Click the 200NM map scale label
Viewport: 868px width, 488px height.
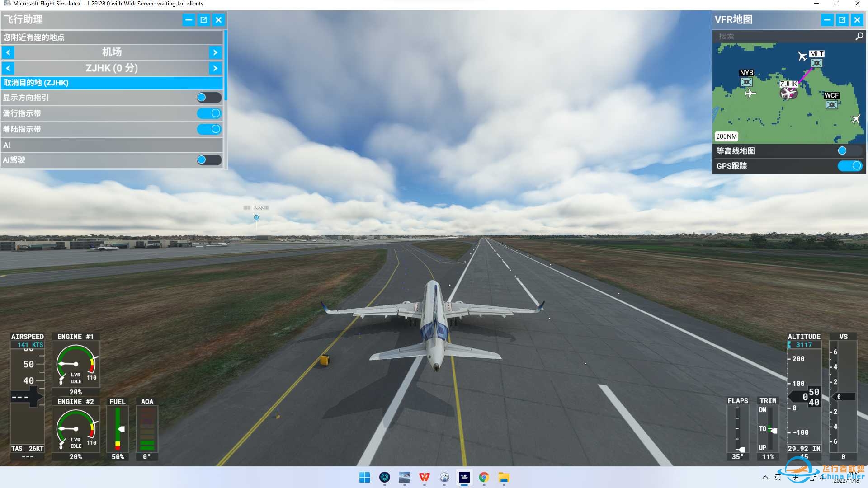click(x=726, y=136)
